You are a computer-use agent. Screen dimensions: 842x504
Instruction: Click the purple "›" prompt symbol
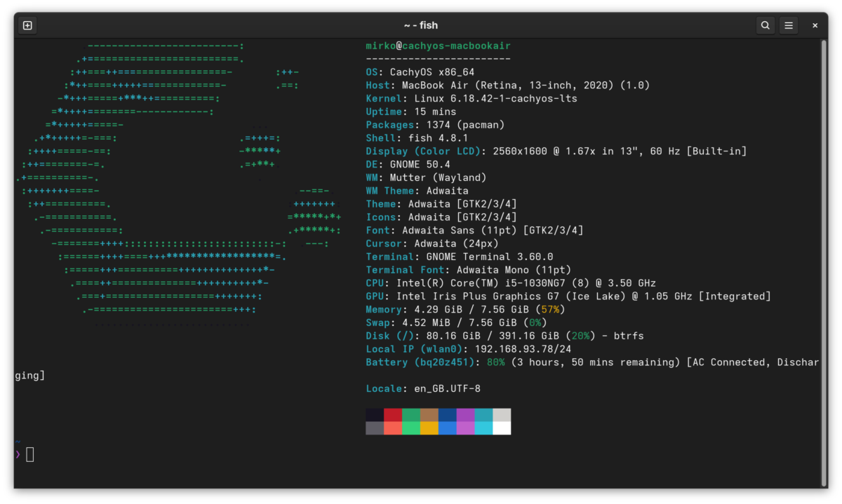(18, 454)
